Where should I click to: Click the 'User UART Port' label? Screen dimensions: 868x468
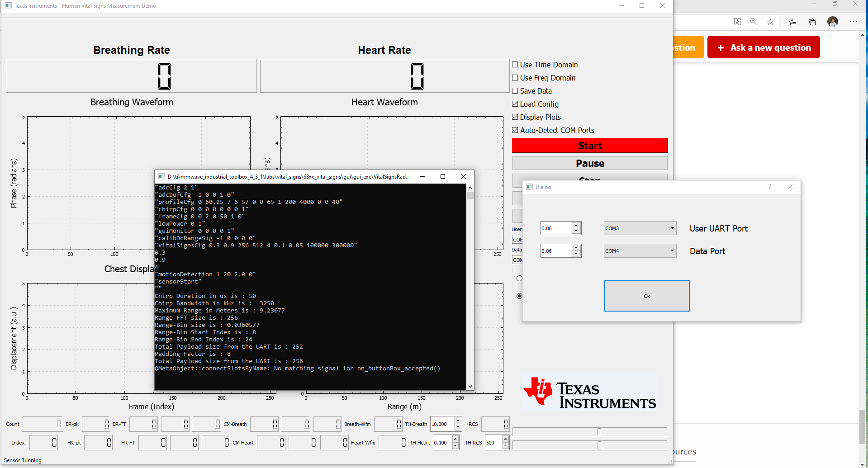719,229
